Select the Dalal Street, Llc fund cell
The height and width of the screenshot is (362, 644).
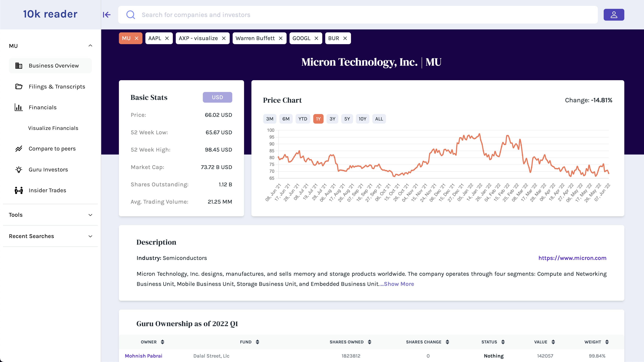pos(211,356)
